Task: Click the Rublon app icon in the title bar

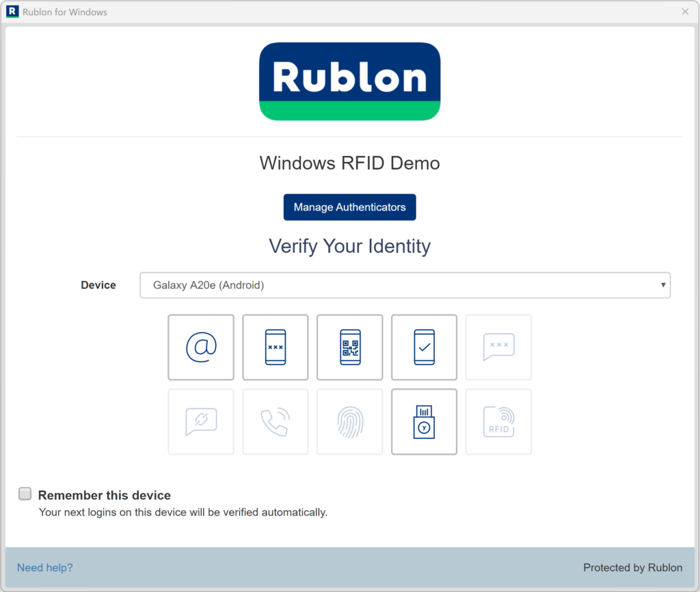Action: (x=12, y=12)
